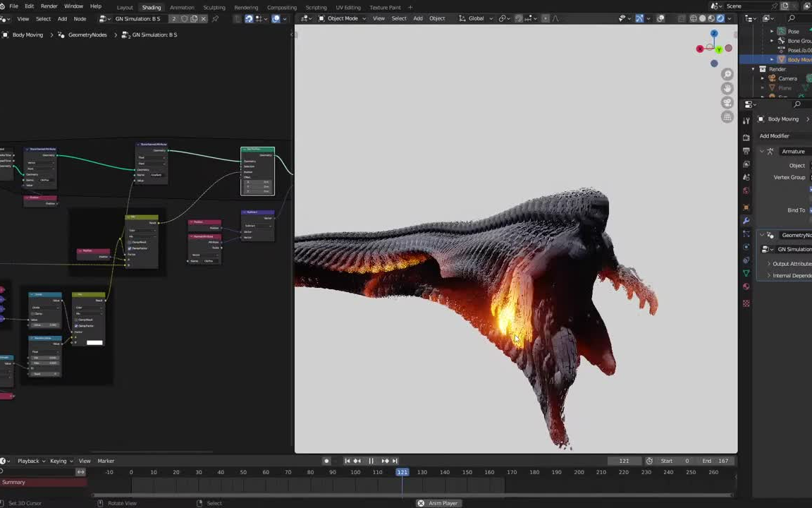Open the Render menu in top bar
The height and width of the screenshot is (508, 812).
[x=49, y=6]
